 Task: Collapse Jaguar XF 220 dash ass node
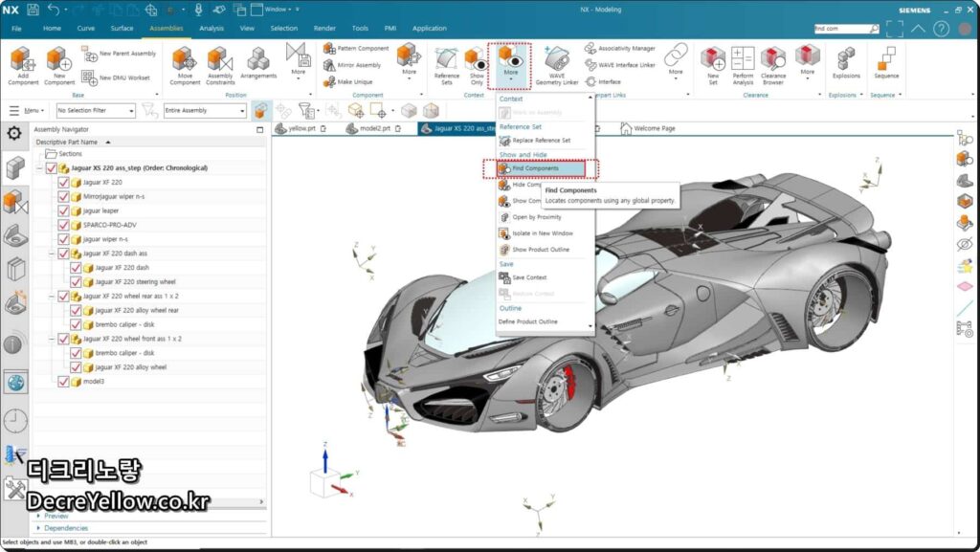pos(52,254)
